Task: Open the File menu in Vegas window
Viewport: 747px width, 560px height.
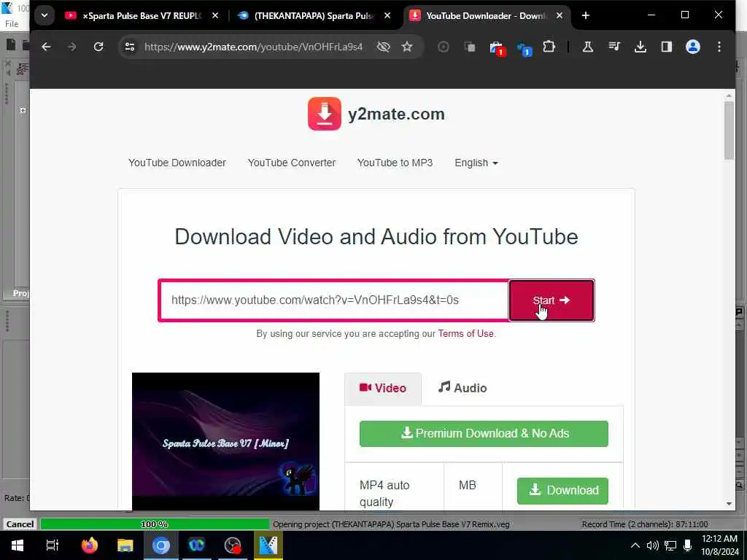Action: pos(12,23)
